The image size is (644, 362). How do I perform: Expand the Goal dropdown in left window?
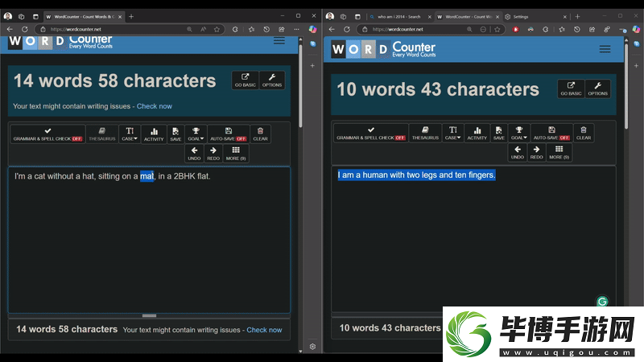[196, 134]
